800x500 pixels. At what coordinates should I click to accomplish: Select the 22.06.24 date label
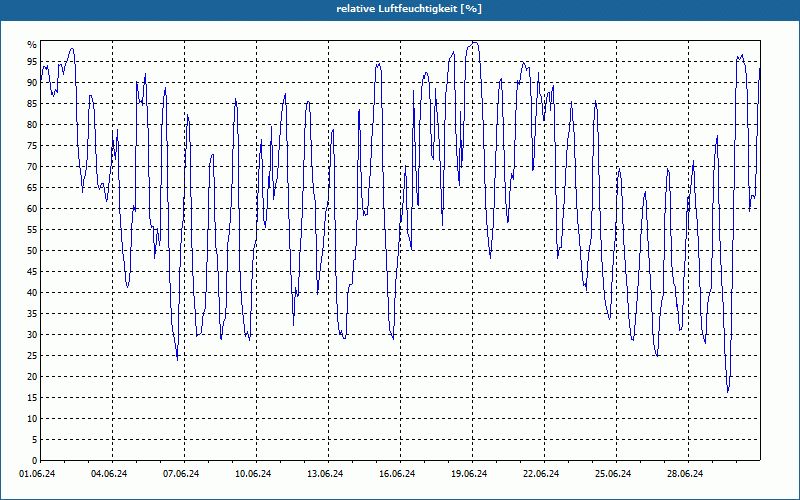(541, 474)
